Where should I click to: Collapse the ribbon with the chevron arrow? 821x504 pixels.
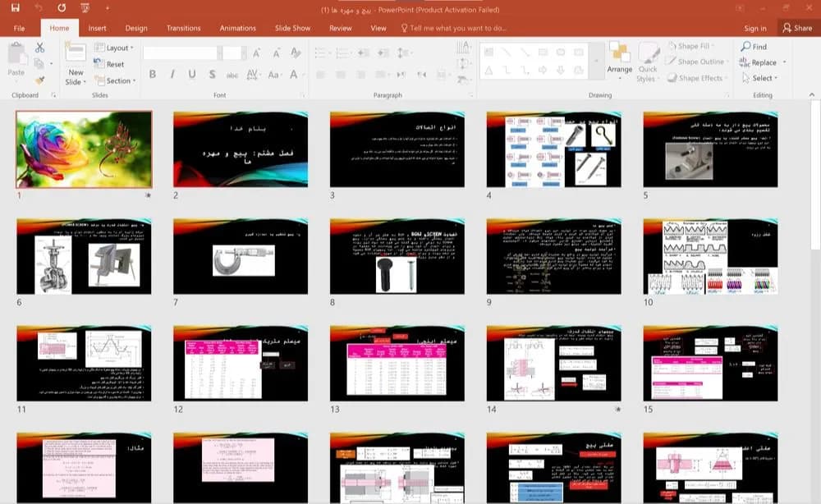[812, 94]
